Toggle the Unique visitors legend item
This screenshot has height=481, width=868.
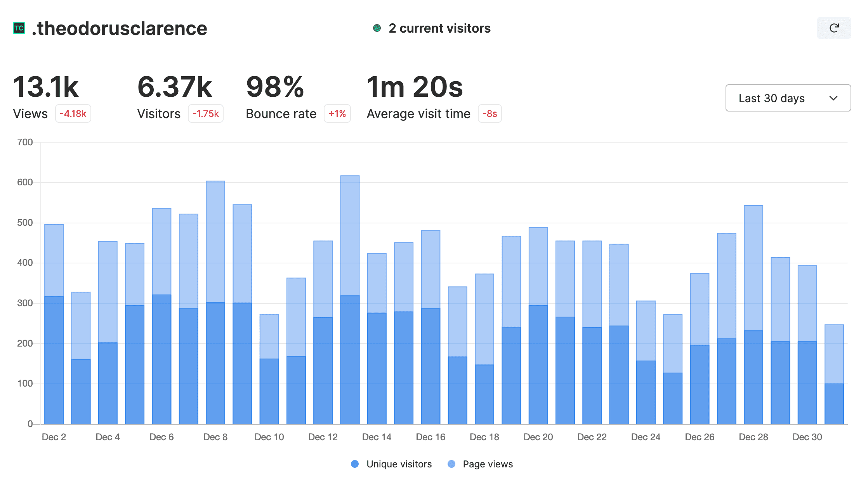(x=391, y=464)
